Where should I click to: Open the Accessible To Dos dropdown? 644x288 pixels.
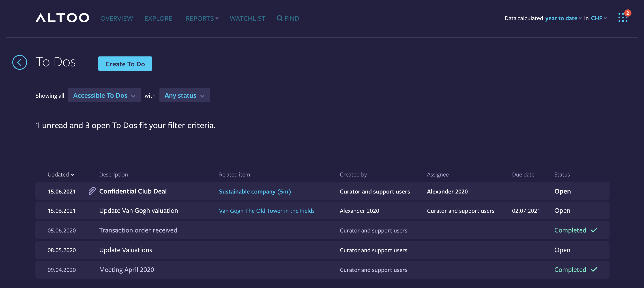coord(104,95)
